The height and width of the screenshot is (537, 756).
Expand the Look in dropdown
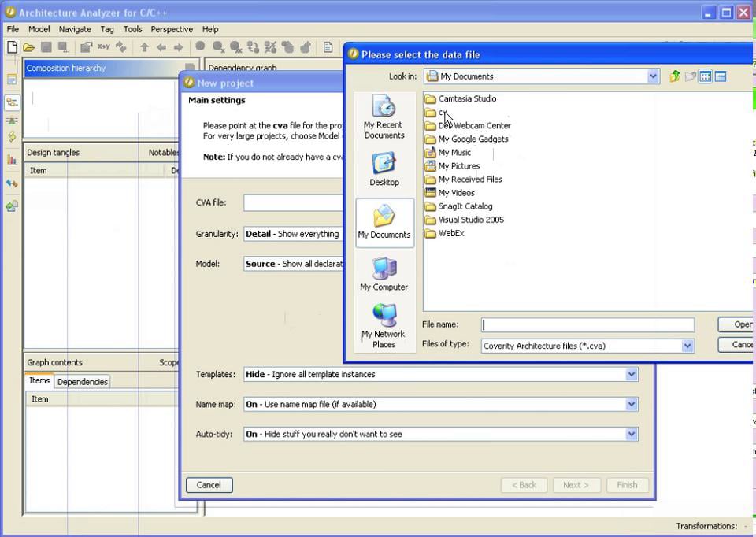[x=653, y=76]
